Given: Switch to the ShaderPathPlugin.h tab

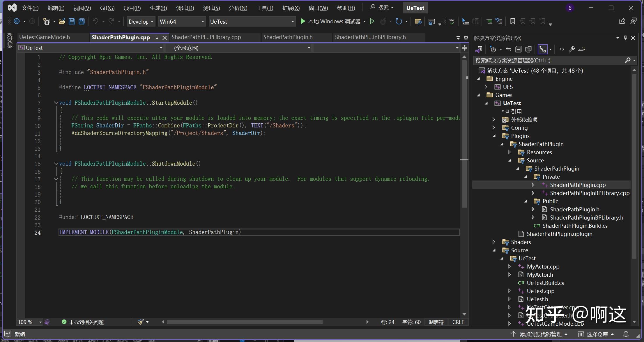Looking at the screenshot, I should (288, 37).
